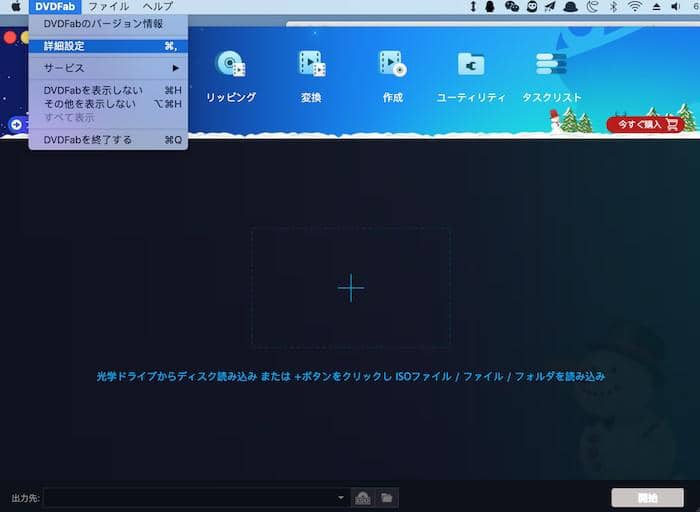Select DVDFabのバージョン情報 menu item
Viewport: 700px width, 512px height.
[108, 24]
